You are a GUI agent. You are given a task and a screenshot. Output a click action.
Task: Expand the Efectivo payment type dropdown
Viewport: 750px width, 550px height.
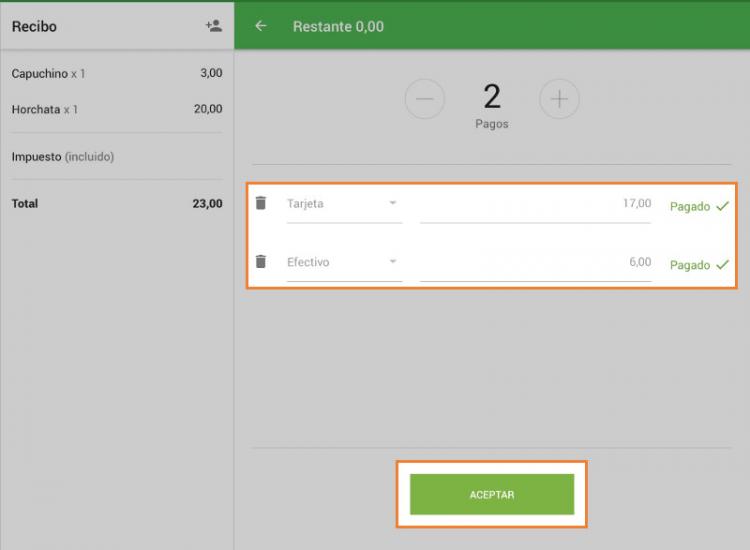pos(344,263)
